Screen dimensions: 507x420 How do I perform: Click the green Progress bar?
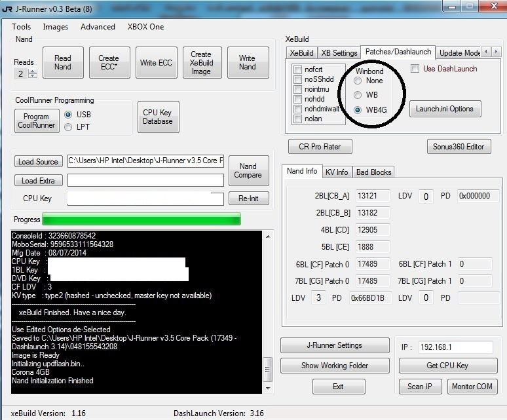pos(141,219)
